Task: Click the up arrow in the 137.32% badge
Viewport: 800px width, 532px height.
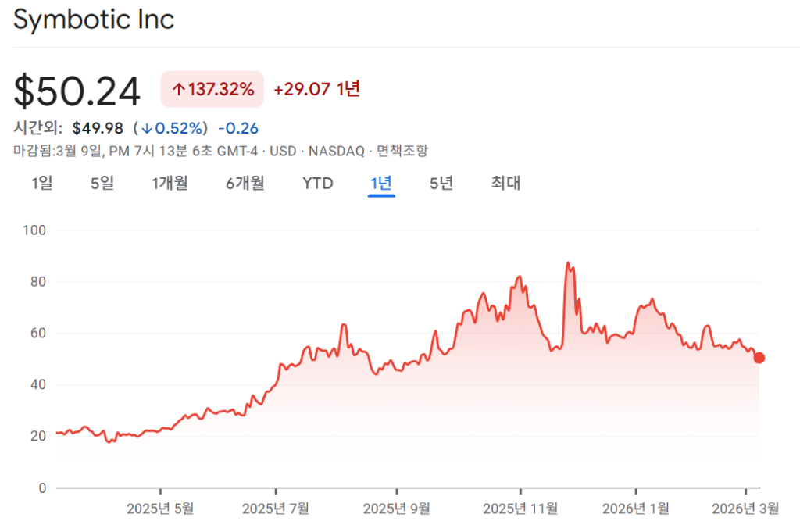Action: point(178,90)
